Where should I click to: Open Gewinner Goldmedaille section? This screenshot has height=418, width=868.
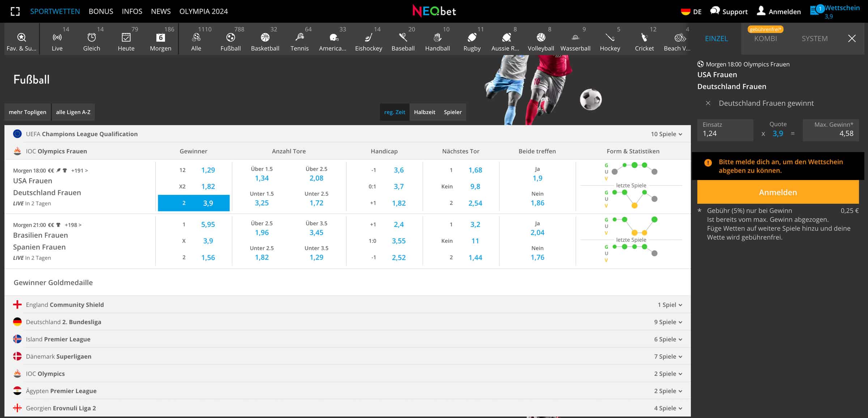click(53, 282)
